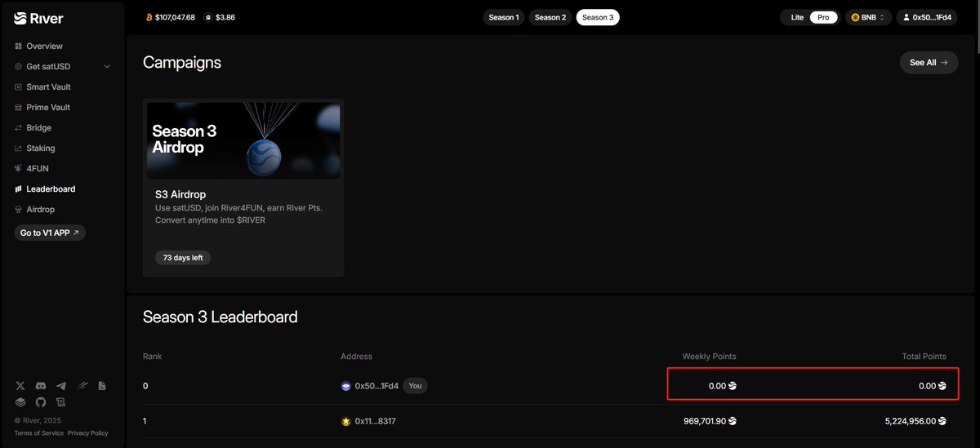Click the Weekly Points column header

[x=709, y=357]
